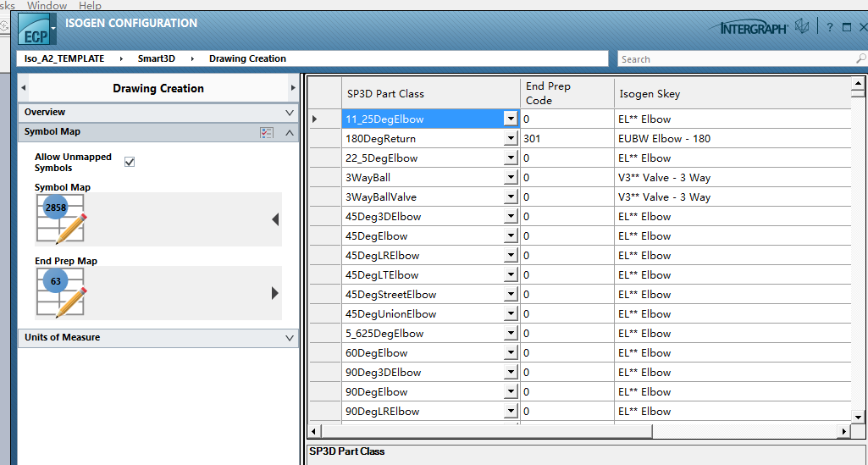Open the End Prep Map table editor icon
The image size is (868, 465).
[62, 293]
